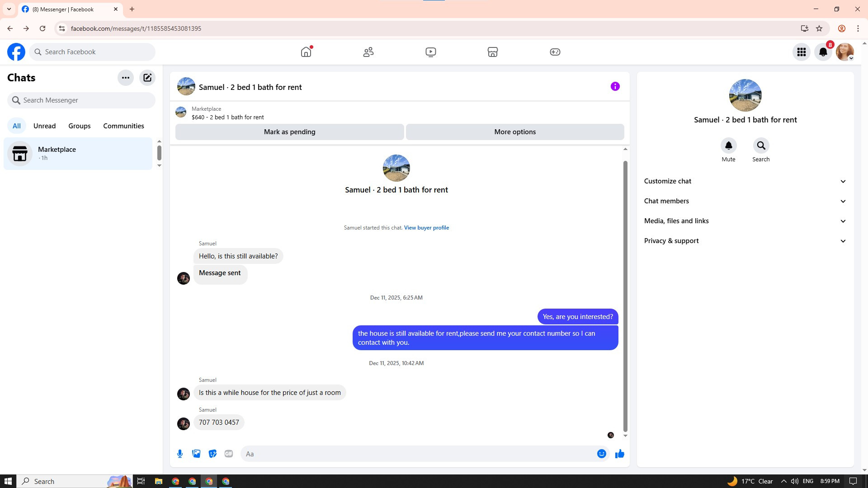Toggle the conversation information panel
The image size is (868, 488).
615,86
